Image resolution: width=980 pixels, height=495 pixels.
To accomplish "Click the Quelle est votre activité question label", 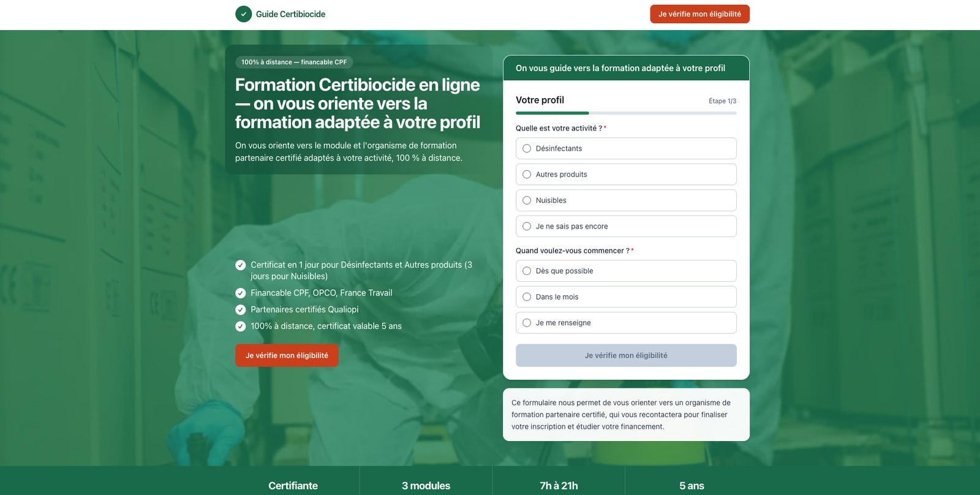I will click(561, 128).
